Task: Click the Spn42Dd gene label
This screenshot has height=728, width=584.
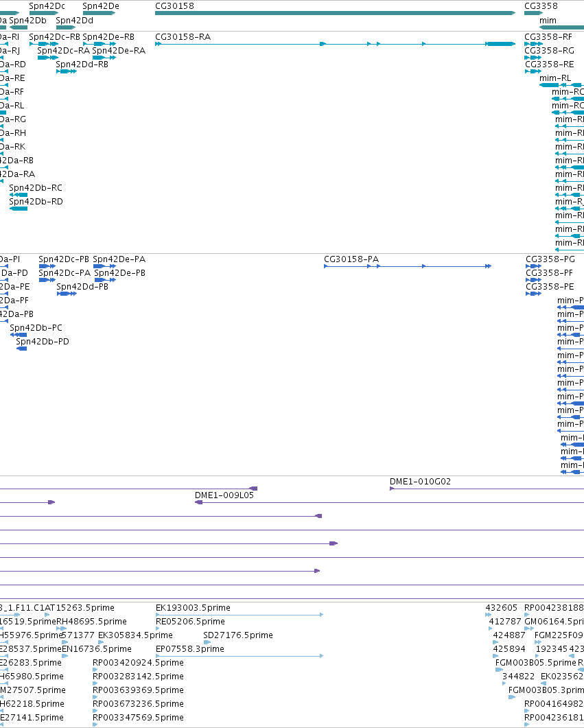Action: tap(74, 21)
